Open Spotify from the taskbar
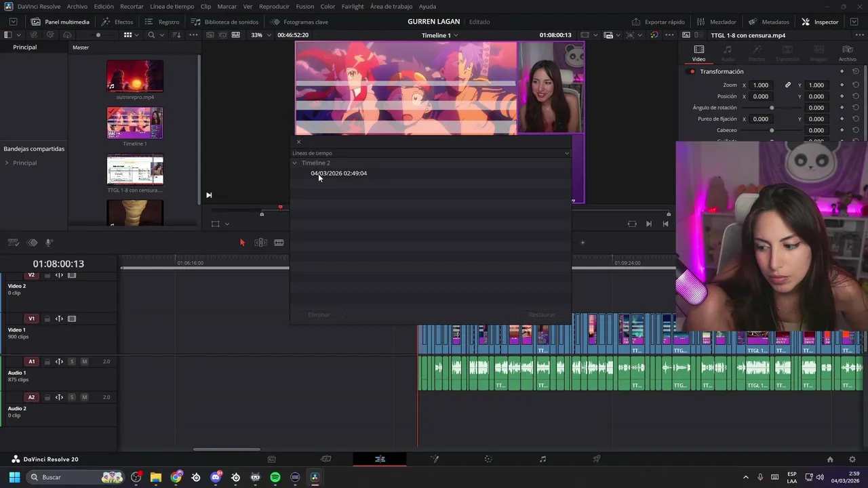This screenshot has height=488, width=868. [275, 477]
